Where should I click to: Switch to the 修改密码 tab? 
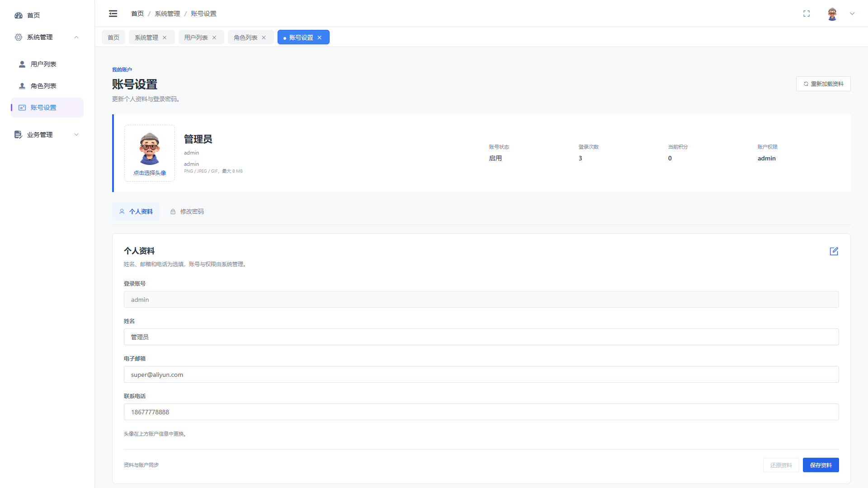click(x=187, y=211)
